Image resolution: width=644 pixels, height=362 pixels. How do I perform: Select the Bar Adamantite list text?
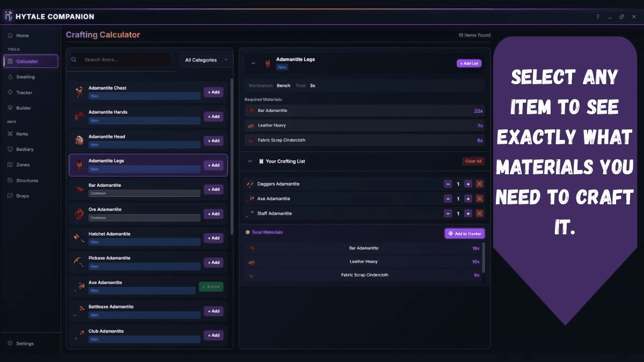105,185
